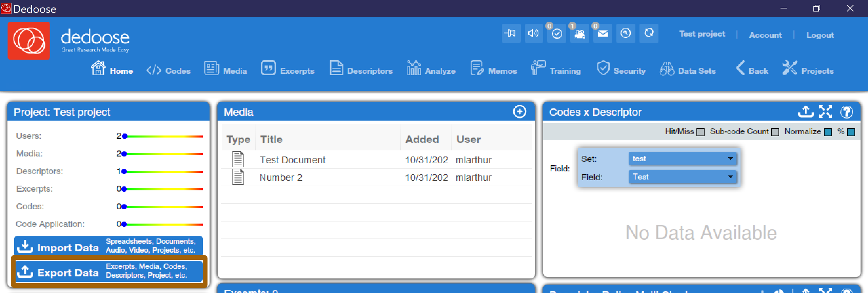Open the Set dropdown showing test
The height and width of the screenshot is (293, 868).
(683, 159)
